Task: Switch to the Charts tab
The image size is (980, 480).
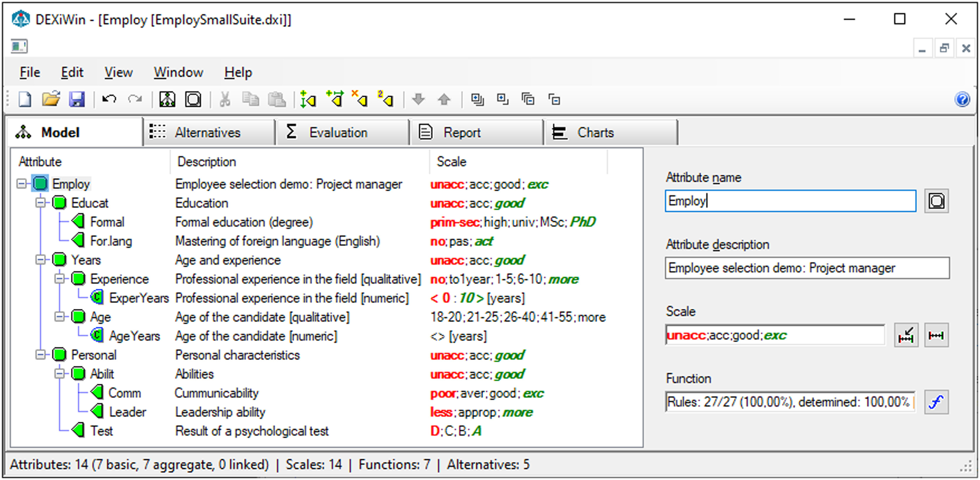Action: [595, 132]
